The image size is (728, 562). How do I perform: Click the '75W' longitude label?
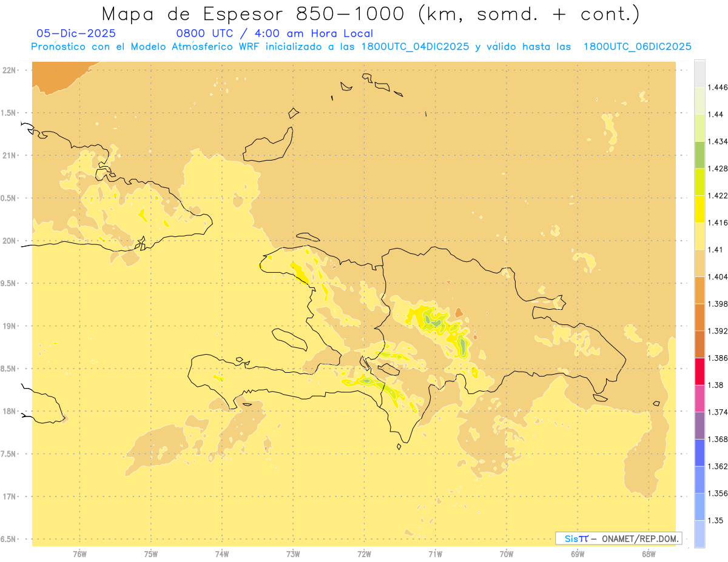click(x=151, y=554)
